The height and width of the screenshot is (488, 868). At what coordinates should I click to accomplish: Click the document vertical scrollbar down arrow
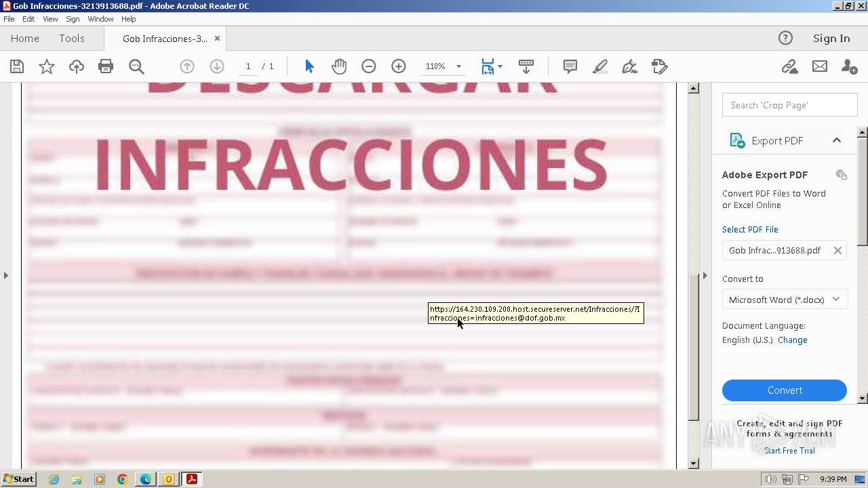click(693, 464)
